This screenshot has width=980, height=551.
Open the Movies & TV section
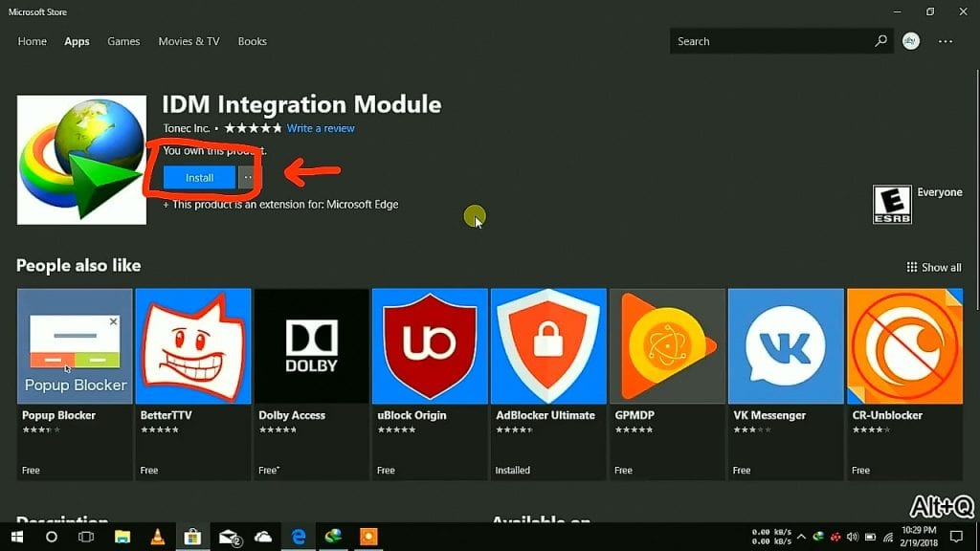click(x=189, y=41)
